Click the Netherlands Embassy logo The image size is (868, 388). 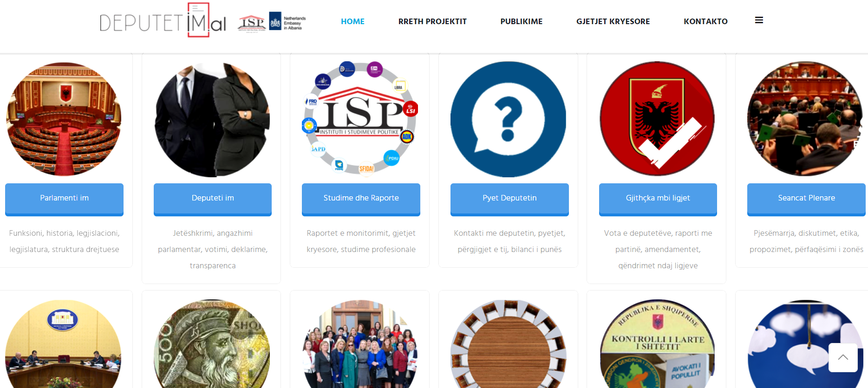[287, 21]
